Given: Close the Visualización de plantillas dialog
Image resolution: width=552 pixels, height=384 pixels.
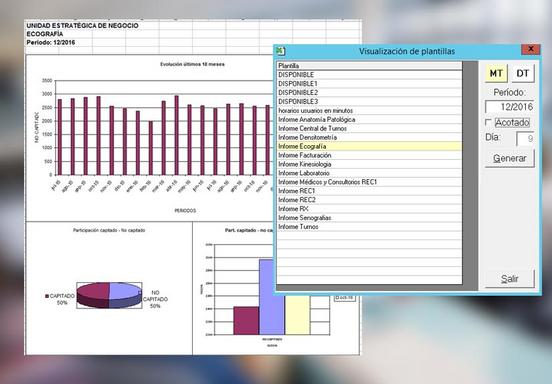Looking at the screenshot, I should [531, 49].
